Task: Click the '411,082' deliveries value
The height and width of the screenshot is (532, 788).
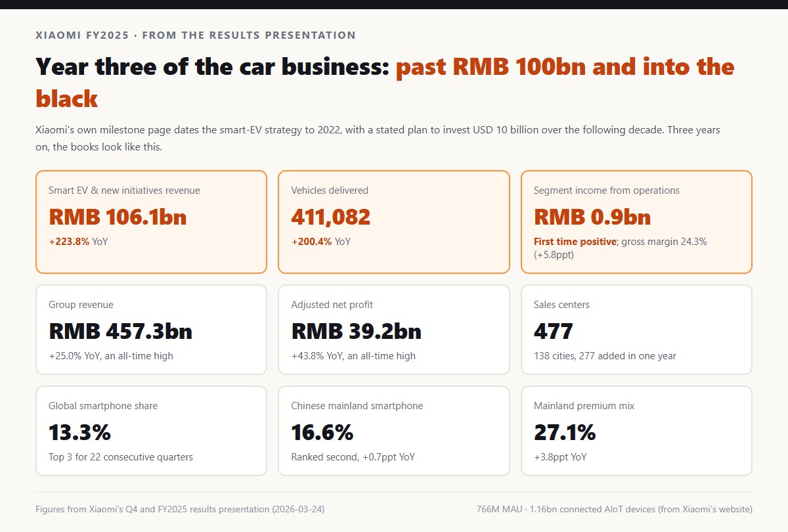Action: [331, 217]
